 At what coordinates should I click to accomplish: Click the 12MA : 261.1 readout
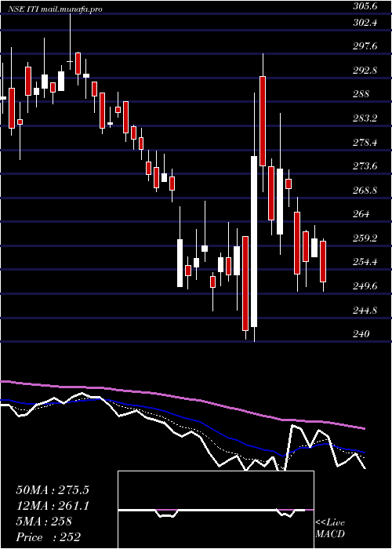click(53, 506)
